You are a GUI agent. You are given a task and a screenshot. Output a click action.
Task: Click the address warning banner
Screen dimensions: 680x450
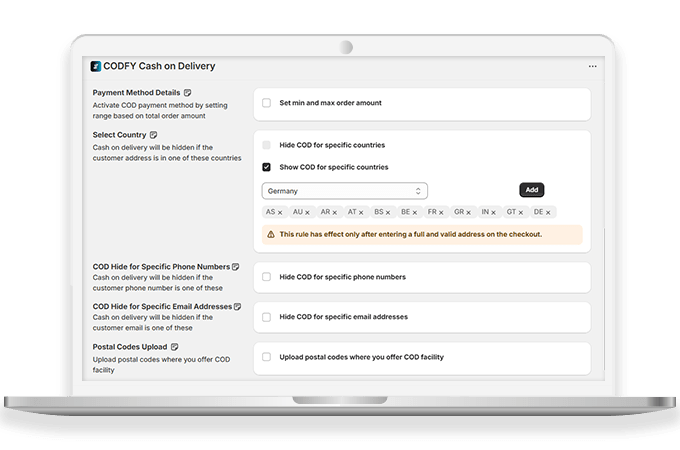click(420, 235)
